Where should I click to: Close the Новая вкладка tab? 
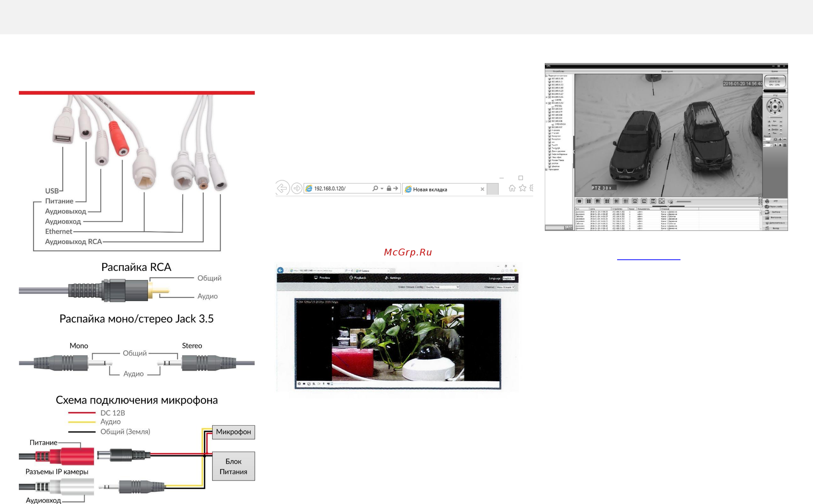[x=482, y=189]
